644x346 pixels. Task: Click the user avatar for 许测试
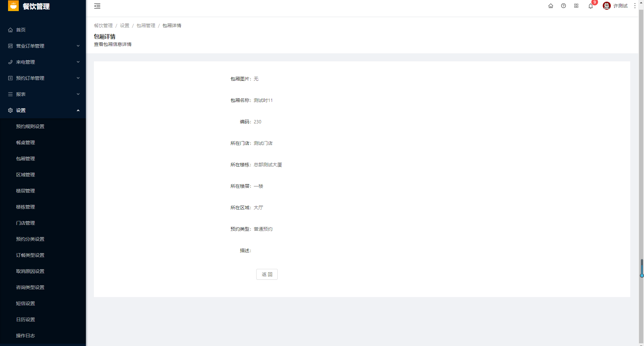(x=607, y=6)
